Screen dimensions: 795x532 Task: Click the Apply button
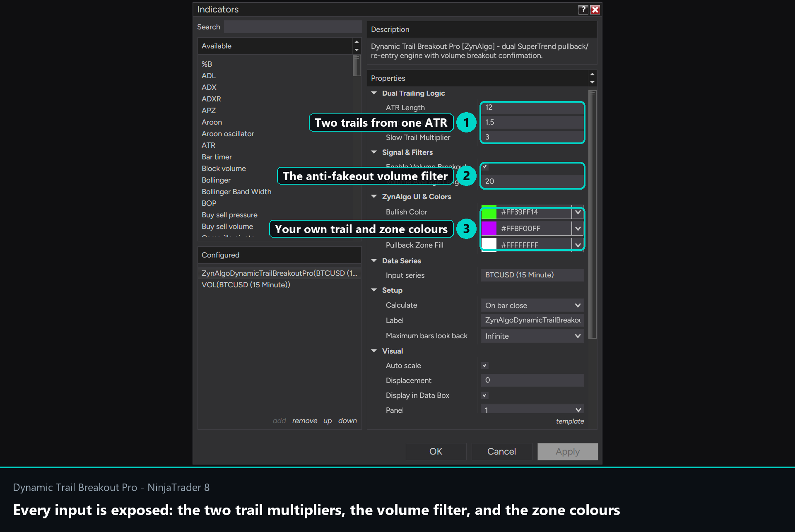click(x=568, y=452)
